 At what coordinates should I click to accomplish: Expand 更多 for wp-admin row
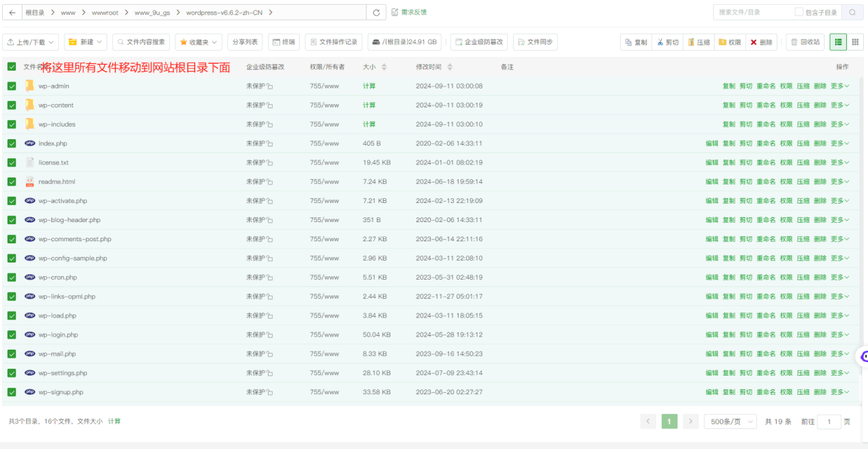840,86
